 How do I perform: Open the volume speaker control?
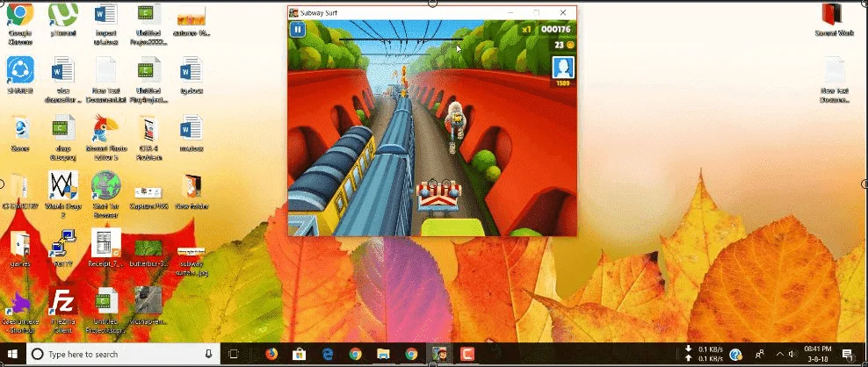coord(792,354)
